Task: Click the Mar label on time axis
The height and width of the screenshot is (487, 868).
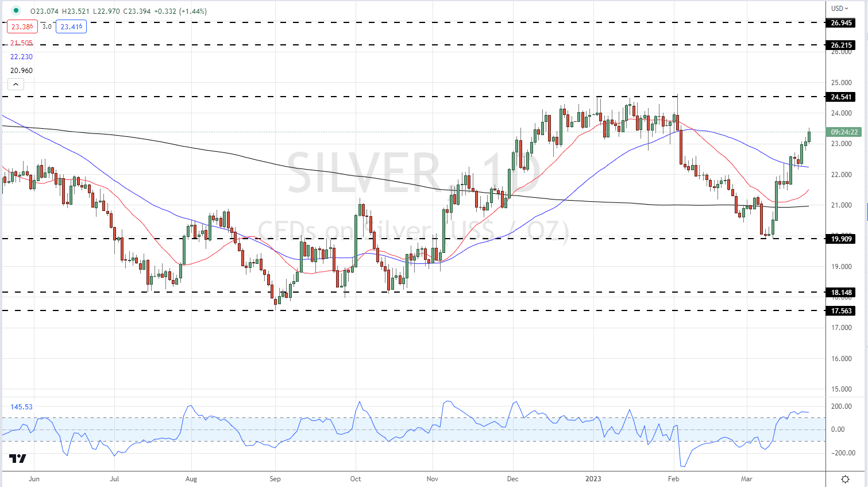Action: [x=746, y=479]
